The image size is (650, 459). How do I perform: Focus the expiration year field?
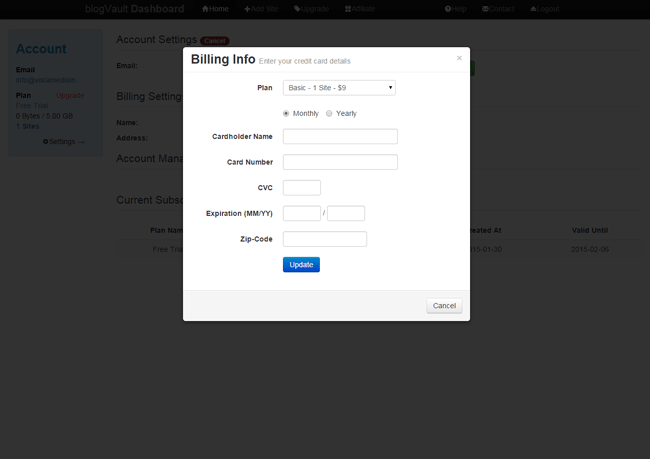tap(346, 214)
